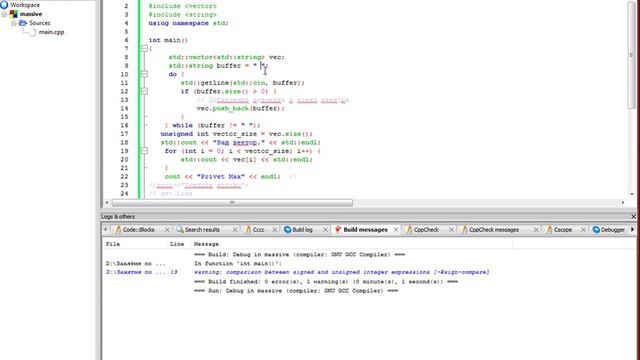Close the Cccc tab
Image resolution: width=640 pixels, height=360 pixels.
point(275,230)
